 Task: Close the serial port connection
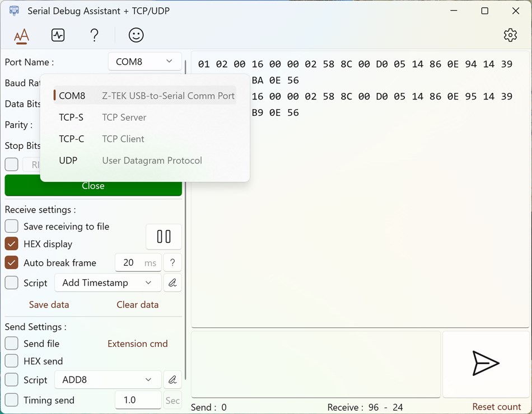93,186
